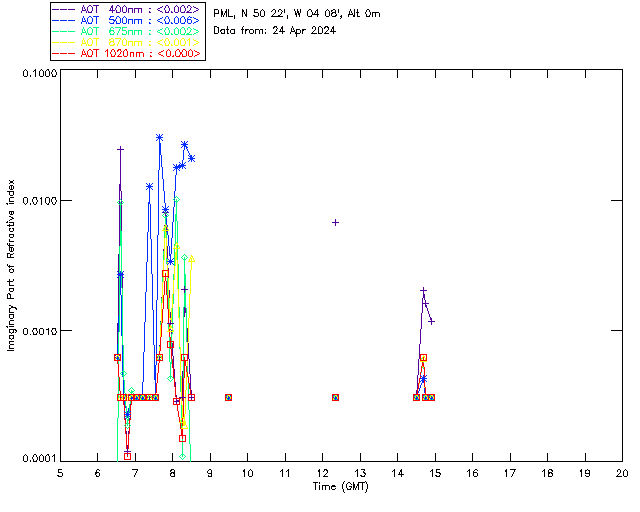Click the 20 tick on the time axis

pos(622,472)
